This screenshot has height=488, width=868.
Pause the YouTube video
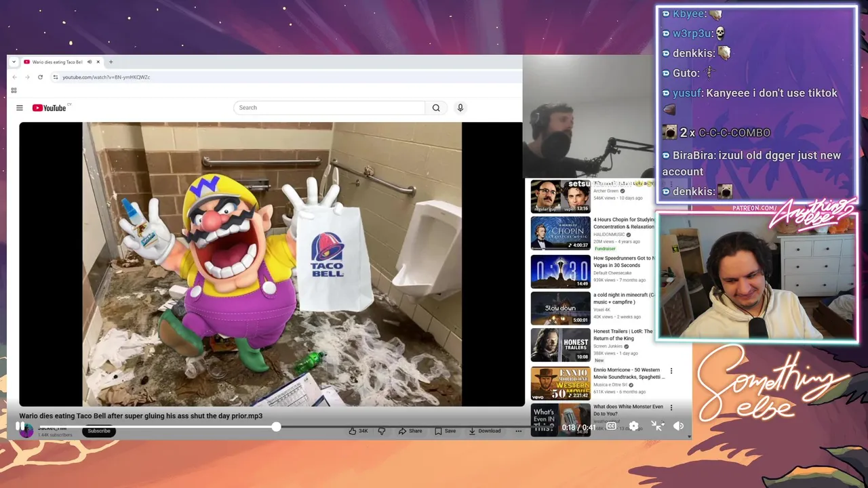coord(20,426)
